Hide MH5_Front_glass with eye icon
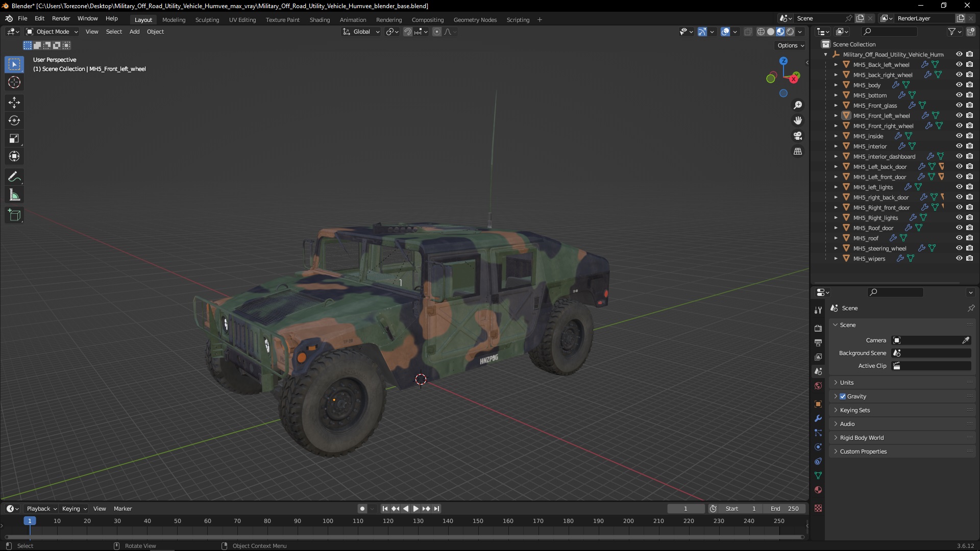The height and width of the screenshot is (551, 980). [959, 105]
